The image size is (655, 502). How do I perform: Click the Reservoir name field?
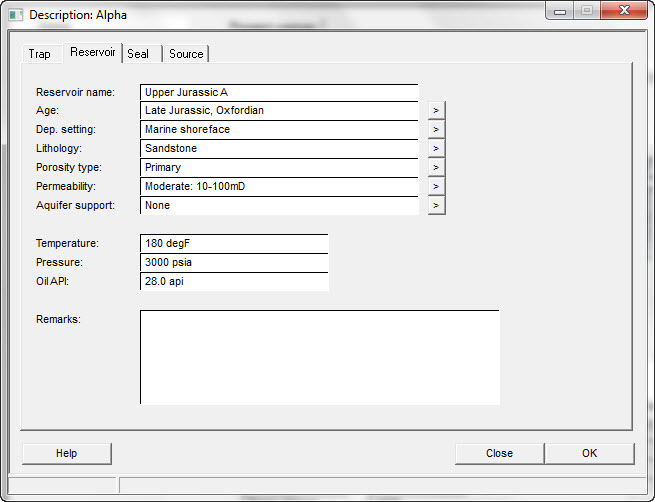coord(278,92)
